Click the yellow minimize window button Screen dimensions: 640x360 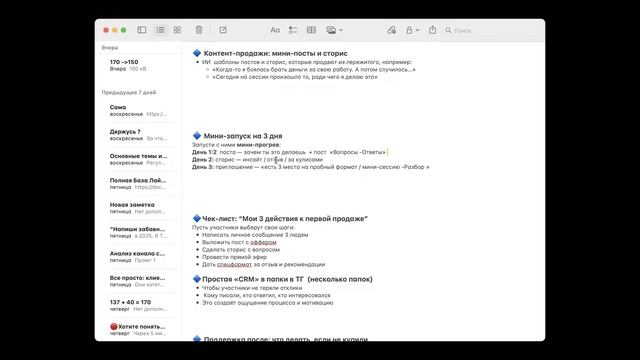115,30
